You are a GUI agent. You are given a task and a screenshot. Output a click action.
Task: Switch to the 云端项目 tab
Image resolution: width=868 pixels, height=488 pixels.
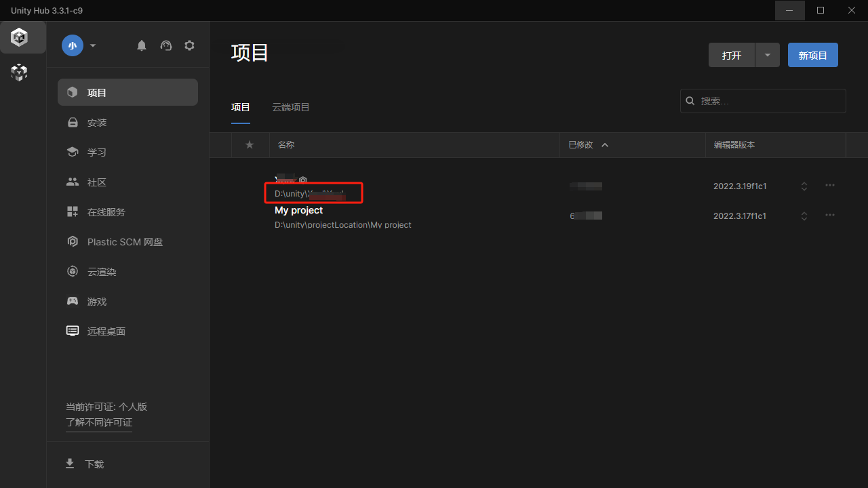click(x=291, y=107)
